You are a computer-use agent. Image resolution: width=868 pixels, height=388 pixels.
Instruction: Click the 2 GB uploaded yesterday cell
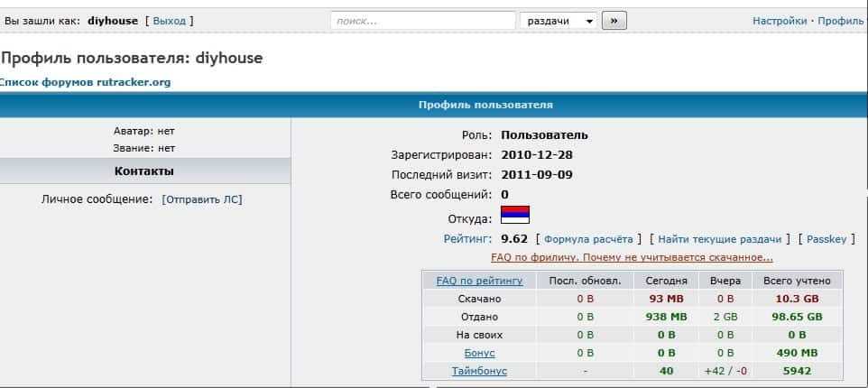725,317
